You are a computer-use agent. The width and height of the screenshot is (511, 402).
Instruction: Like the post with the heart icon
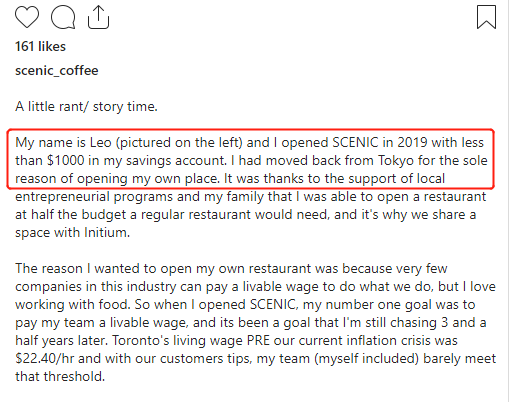pyautogui.click(x=27, y=17)
